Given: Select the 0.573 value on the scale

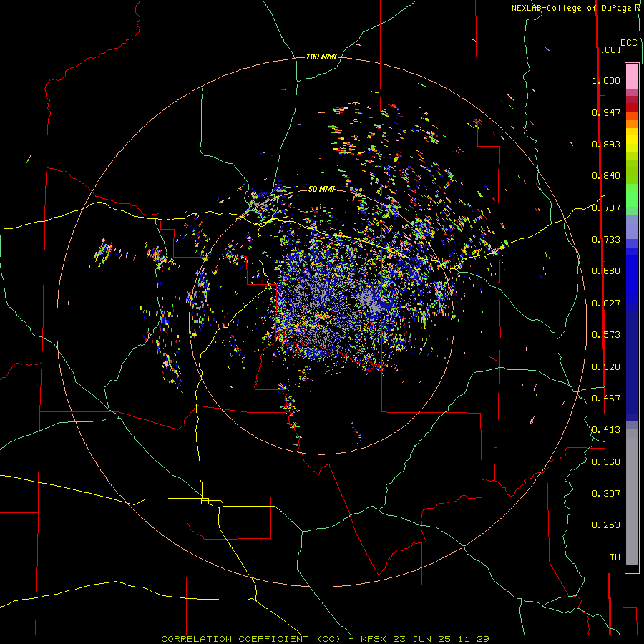Looking at the screenshot, I should [606, 335].
